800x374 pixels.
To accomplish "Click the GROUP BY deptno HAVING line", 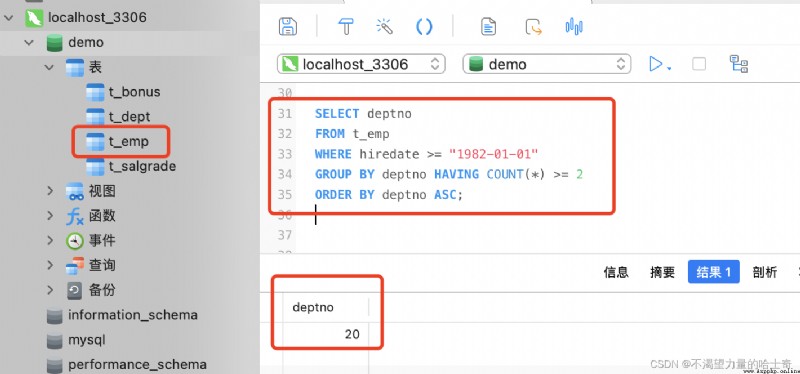I will tap(449, 174).
